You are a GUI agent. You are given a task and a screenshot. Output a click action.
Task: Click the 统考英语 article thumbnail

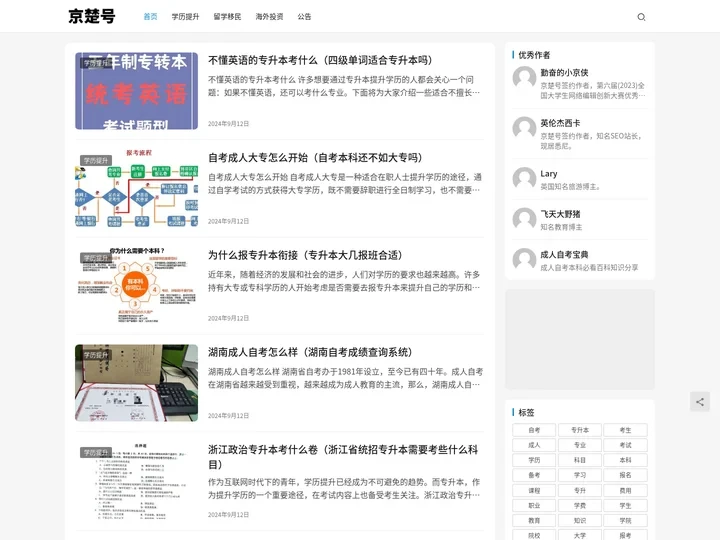tap(136, 91)
